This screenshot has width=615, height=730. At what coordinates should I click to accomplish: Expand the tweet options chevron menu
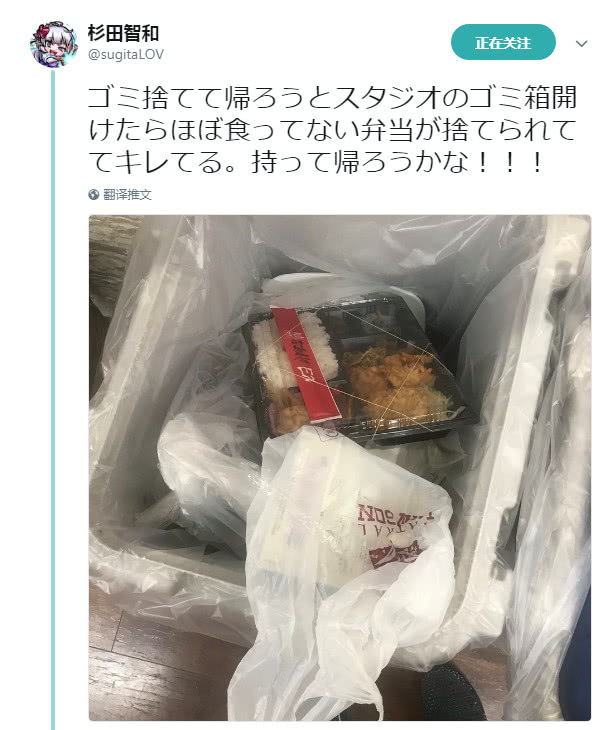(x=581, y=43)
